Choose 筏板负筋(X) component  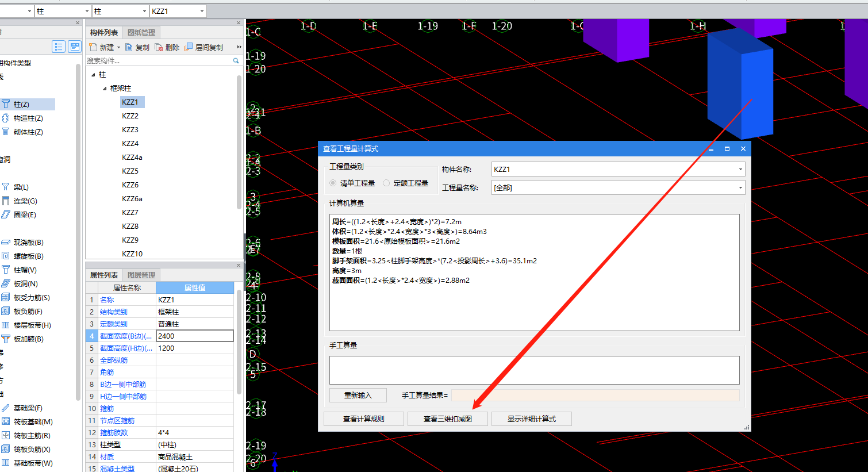click(x=32, y=449)
